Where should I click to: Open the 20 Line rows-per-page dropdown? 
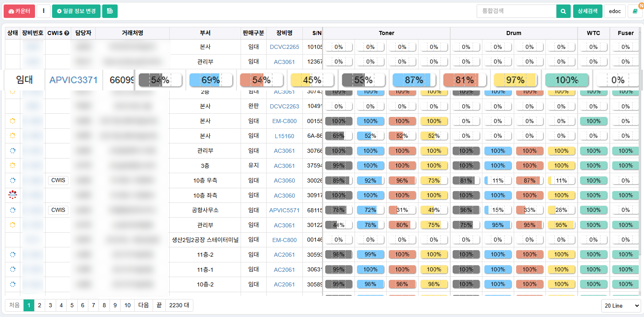pyautogui.click(x=621, y=306)
